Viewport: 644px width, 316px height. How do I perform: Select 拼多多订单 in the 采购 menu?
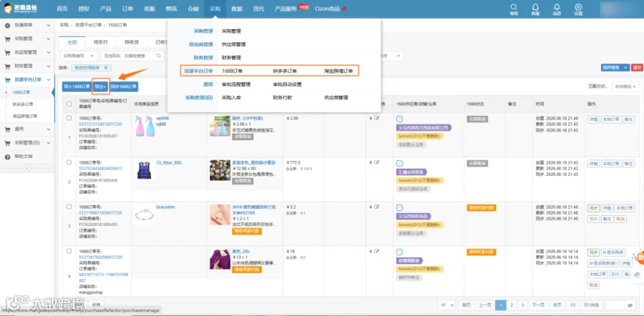click(285, 71)
